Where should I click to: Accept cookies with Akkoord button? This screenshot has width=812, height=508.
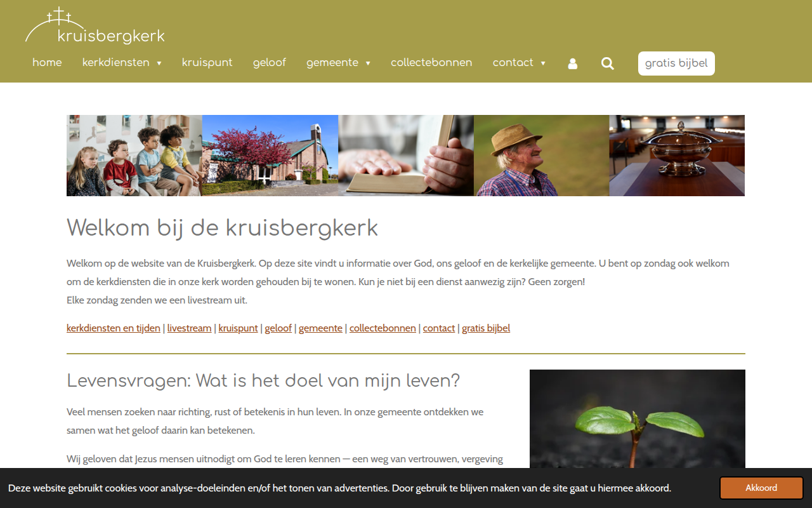click(x=761, y=488)
